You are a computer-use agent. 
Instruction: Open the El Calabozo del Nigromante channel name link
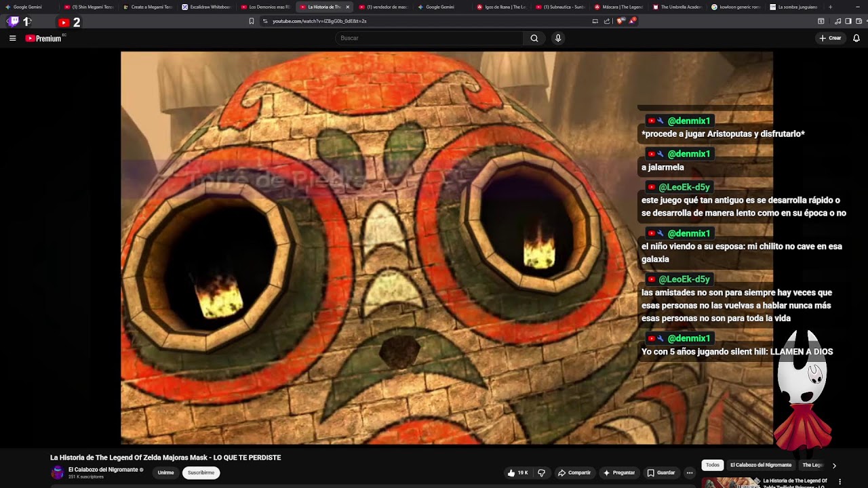click(104, 470)
